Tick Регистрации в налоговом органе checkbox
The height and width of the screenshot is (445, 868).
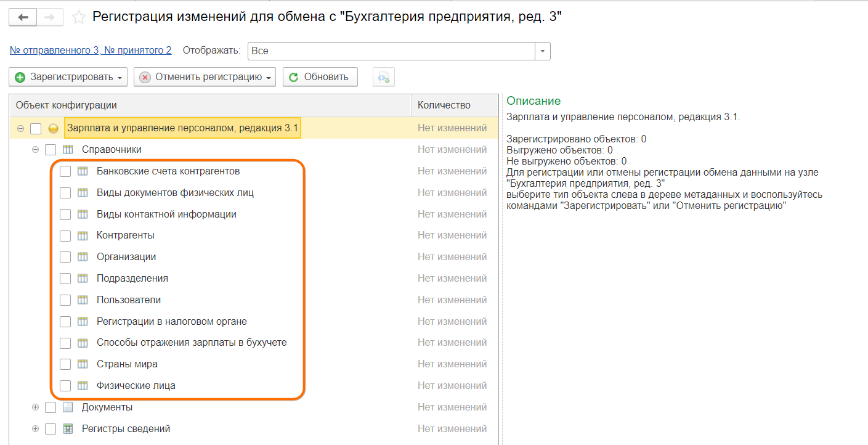[x=65, y=322]
